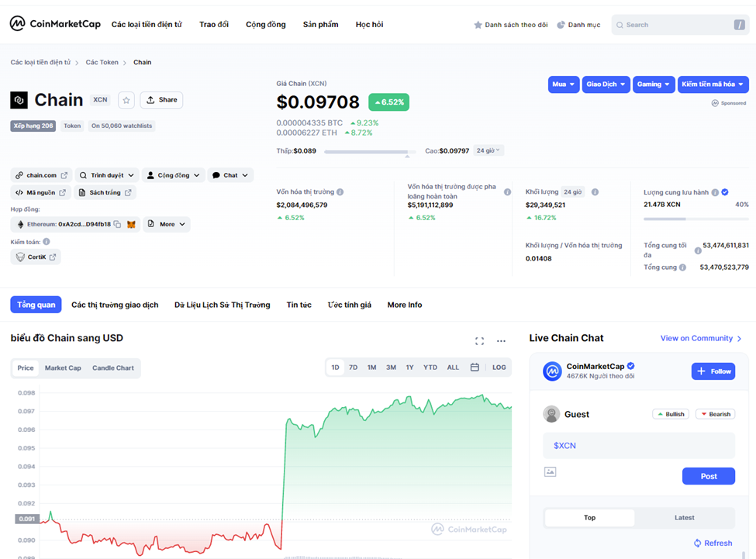Screen dimensions: 756x559
Task: Toggle LOG scale on chart
Action: point(499,367)
